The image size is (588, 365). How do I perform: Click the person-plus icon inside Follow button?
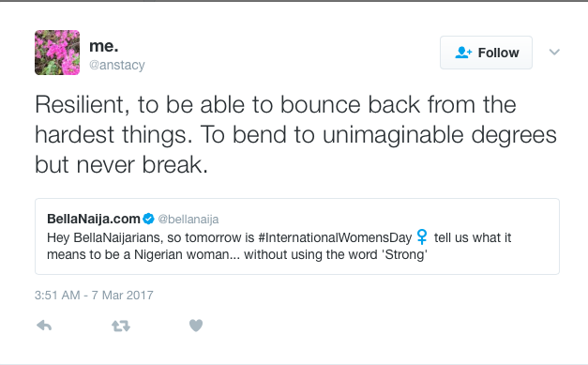click(463, 53)
